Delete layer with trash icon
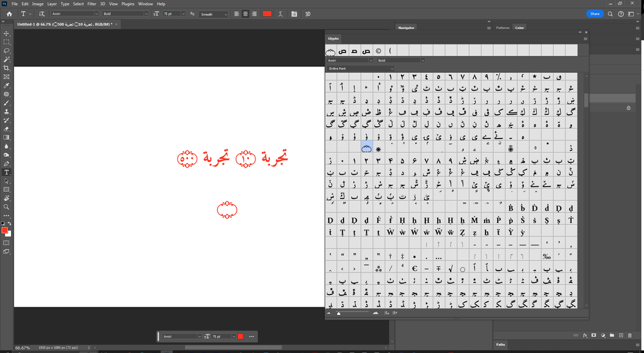 630,336
